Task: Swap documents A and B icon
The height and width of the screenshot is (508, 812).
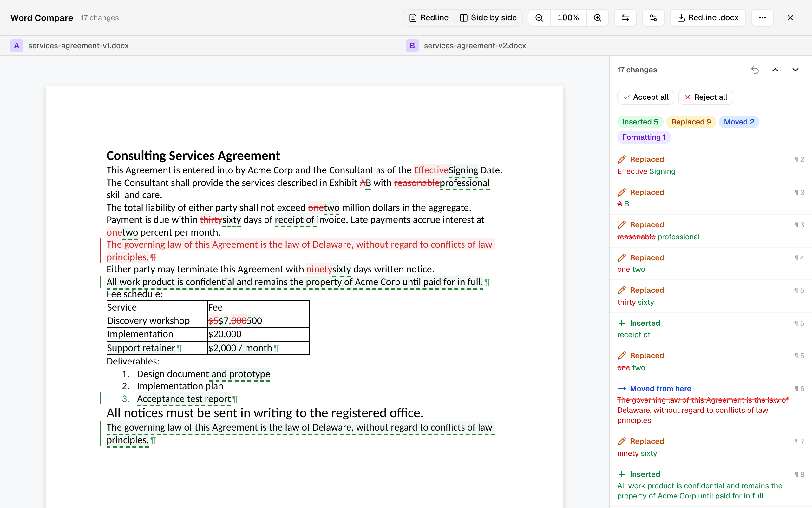Action: tap(625, 18)
